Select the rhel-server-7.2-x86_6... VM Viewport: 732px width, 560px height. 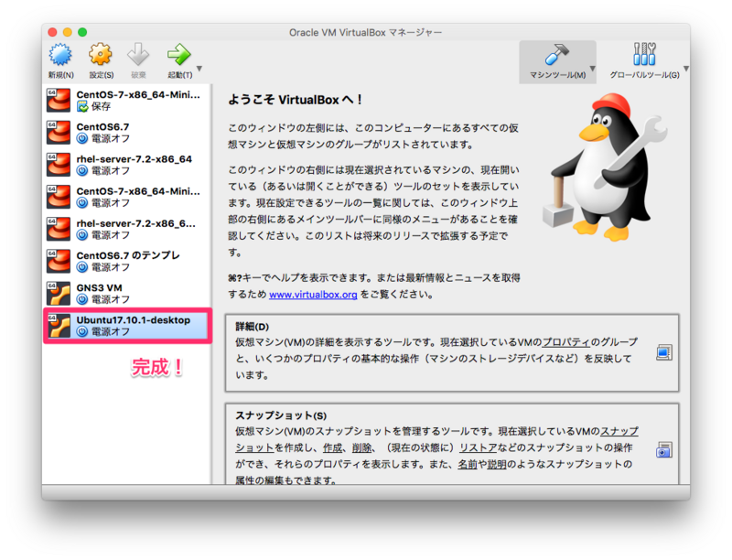[127, 229]
